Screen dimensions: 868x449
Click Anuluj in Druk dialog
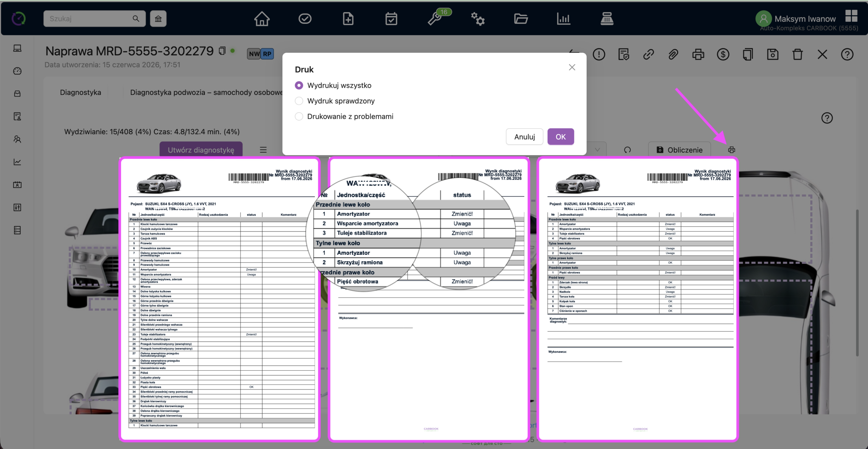click(x=525, y=137)
